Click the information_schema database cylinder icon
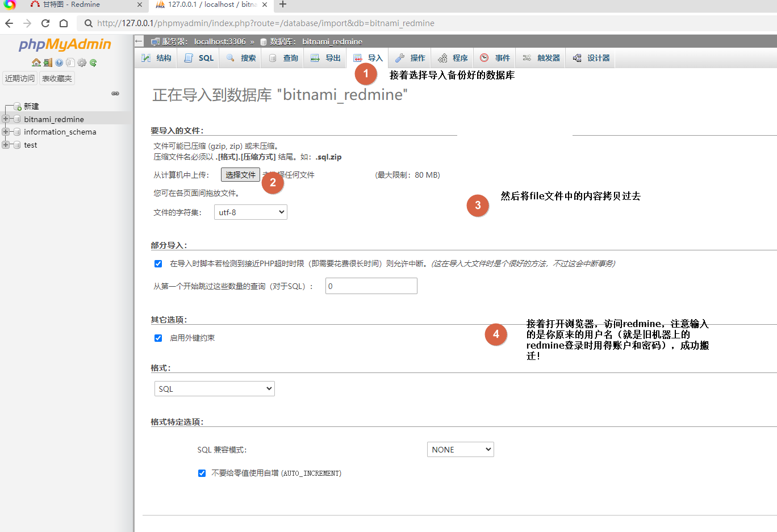Viewport: 777px width, 532px height. 17,132
